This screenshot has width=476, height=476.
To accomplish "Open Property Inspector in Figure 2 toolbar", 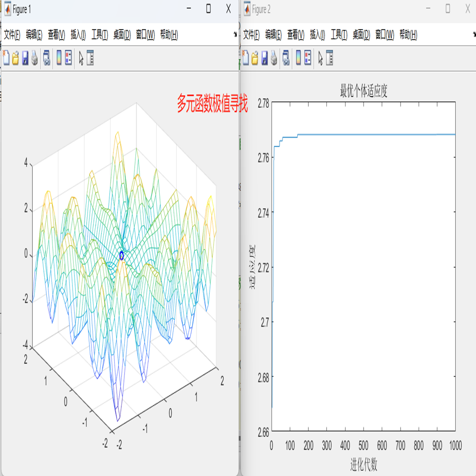I will (x=330, y=58).
